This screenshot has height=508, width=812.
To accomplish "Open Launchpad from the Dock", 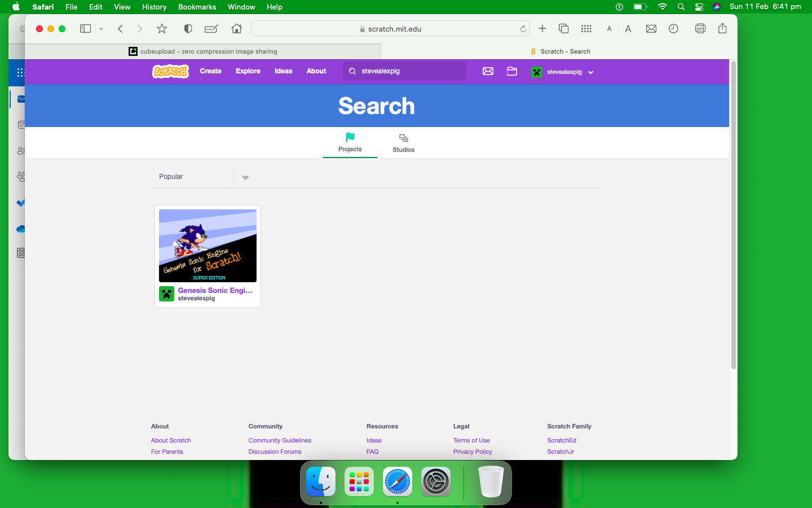I will [359, 481].
